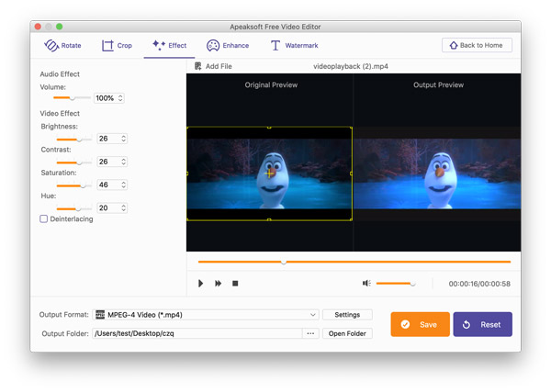Image resolution: width=551 pixels, height=392 pixels.
Task: Click the Output Preview video frame
Action: (x=437, y=174)
